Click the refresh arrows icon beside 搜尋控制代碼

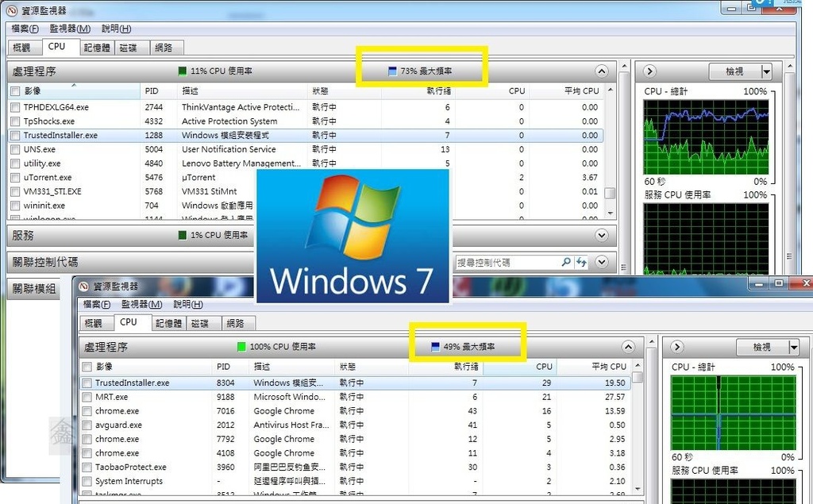click(x=581, y=263)
